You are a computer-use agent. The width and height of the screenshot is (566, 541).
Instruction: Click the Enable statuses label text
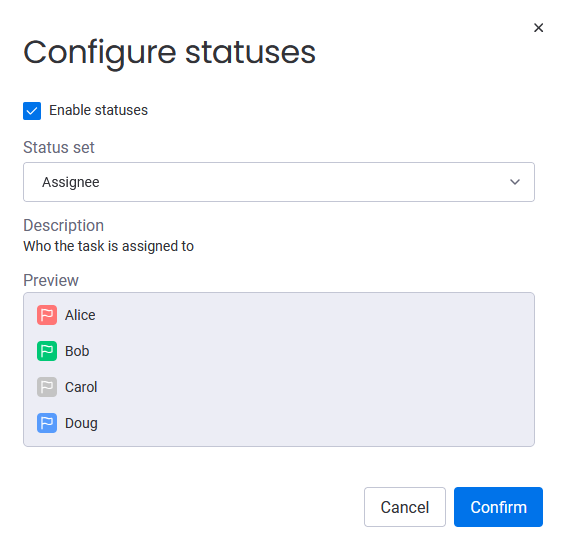[99, 110]
